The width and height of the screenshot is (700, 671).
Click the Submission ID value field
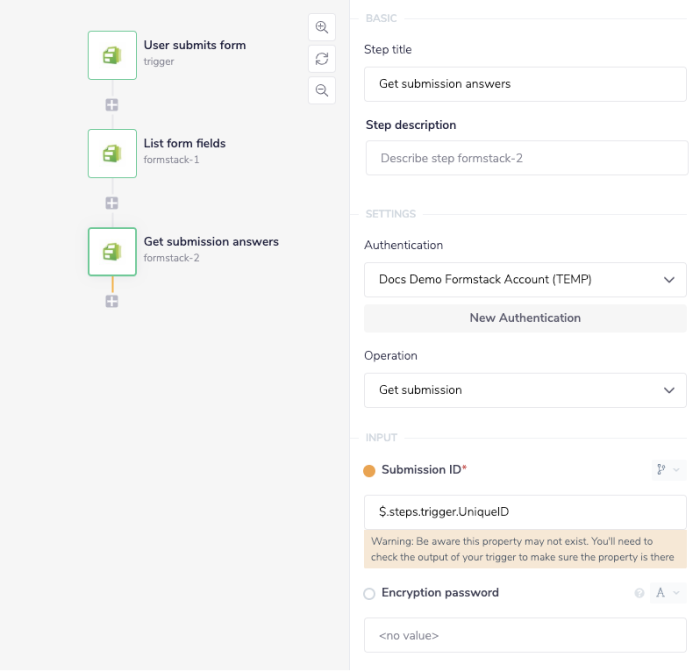click(525, 512)
